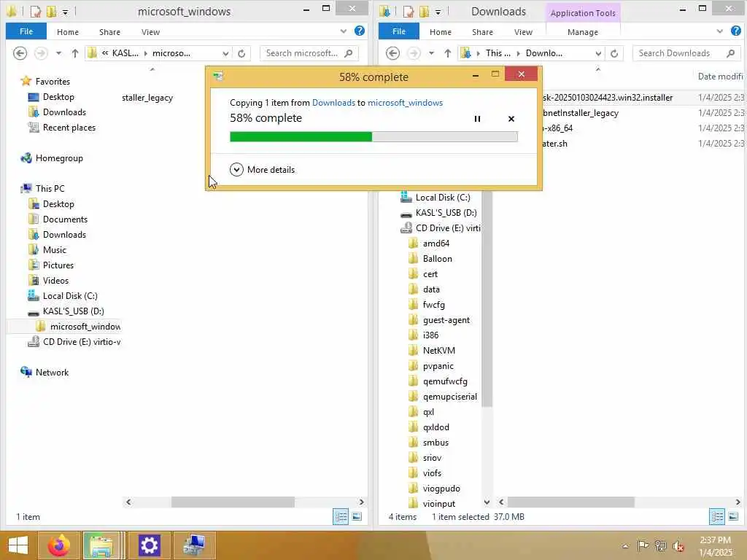Go up one folder in microsoft_windows window
747x560 pixels.
tap(75, 53)
